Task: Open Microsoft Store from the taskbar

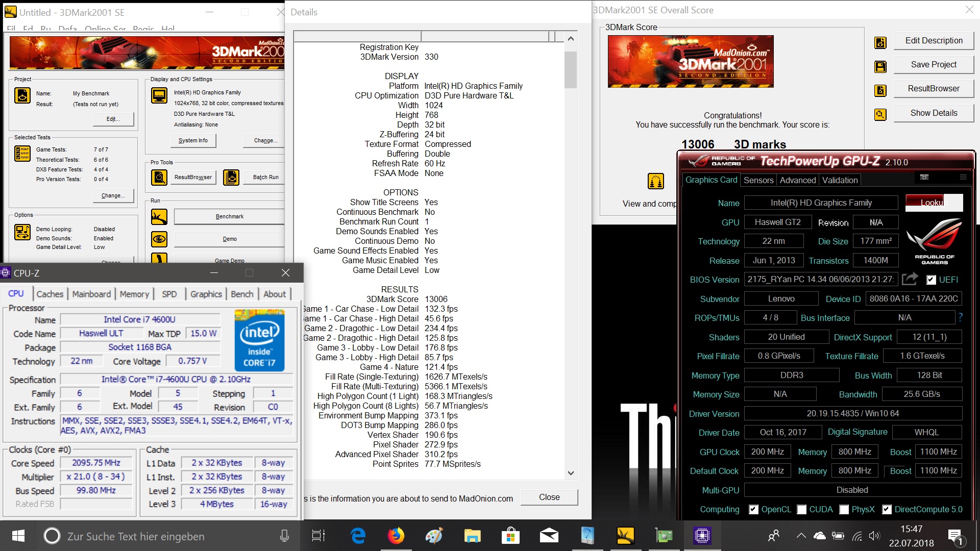Action: 510,536
